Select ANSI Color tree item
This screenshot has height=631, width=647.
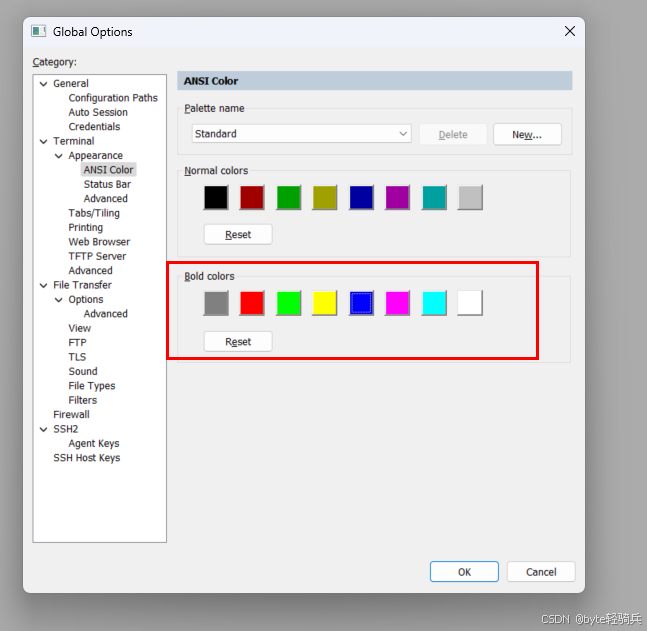tap(108, 170)
